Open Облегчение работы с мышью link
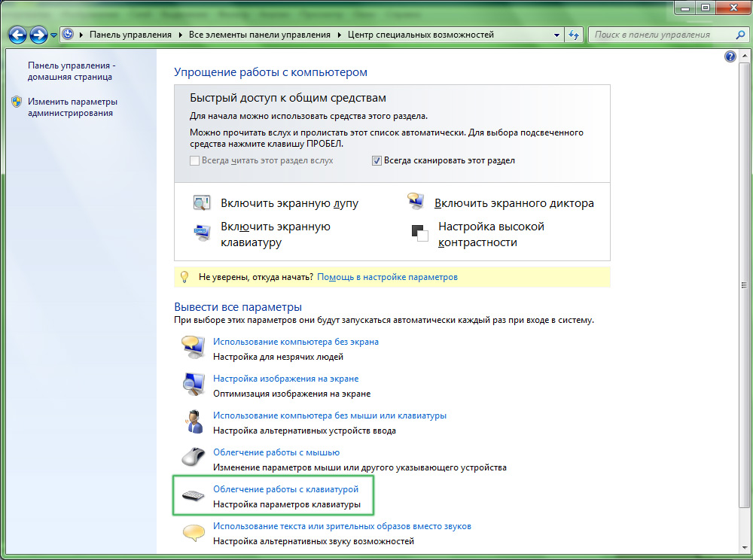The width and height of the screenshot is (753, 560). [276, 452]
